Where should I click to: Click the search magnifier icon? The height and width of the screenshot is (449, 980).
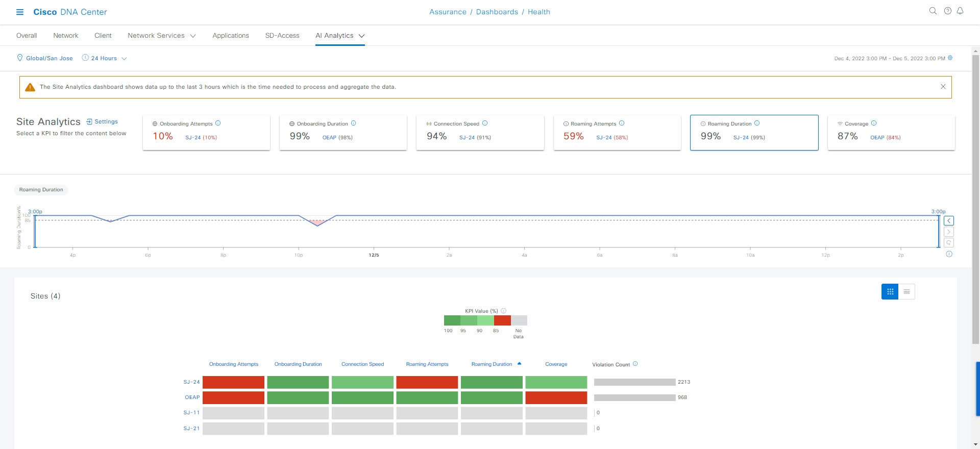933,11
